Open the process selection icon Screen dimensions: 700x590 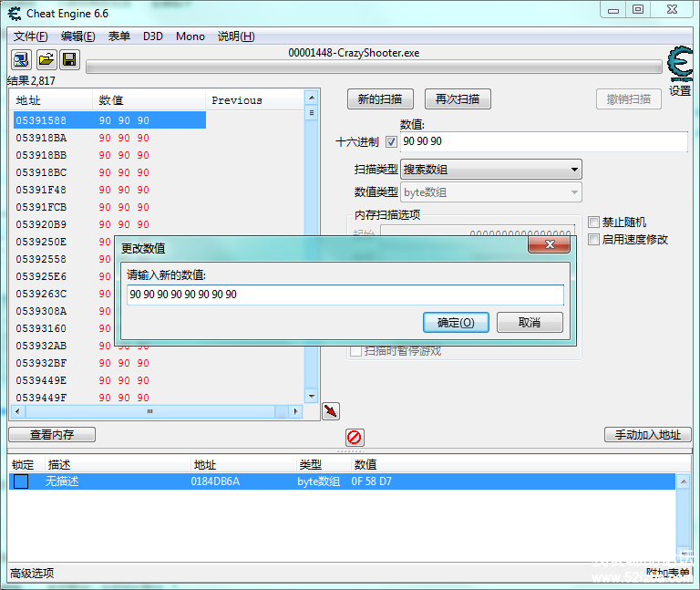click(x=21, y=59)
